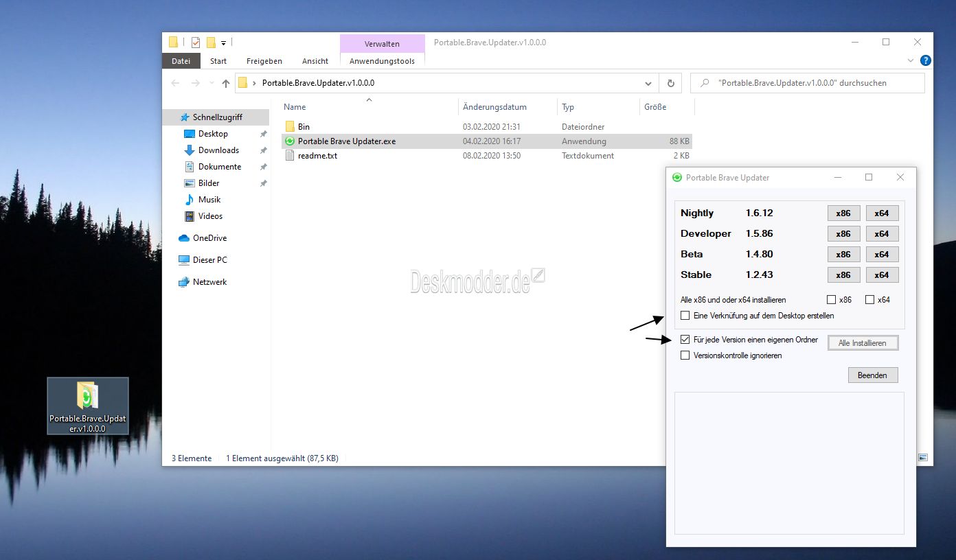Install Stable x64 version

[x=882, y=275]
